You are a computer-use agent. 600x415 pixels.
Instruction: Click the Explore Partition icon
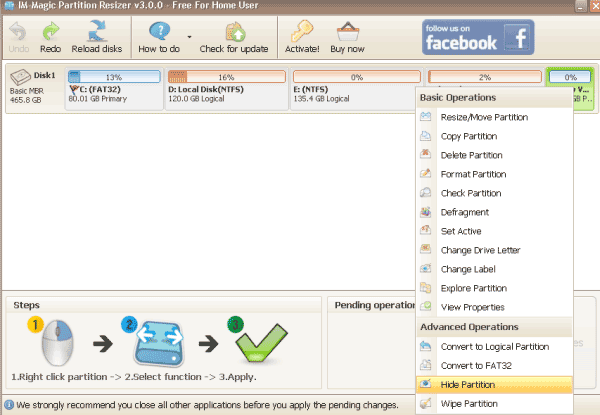[426, 288]
